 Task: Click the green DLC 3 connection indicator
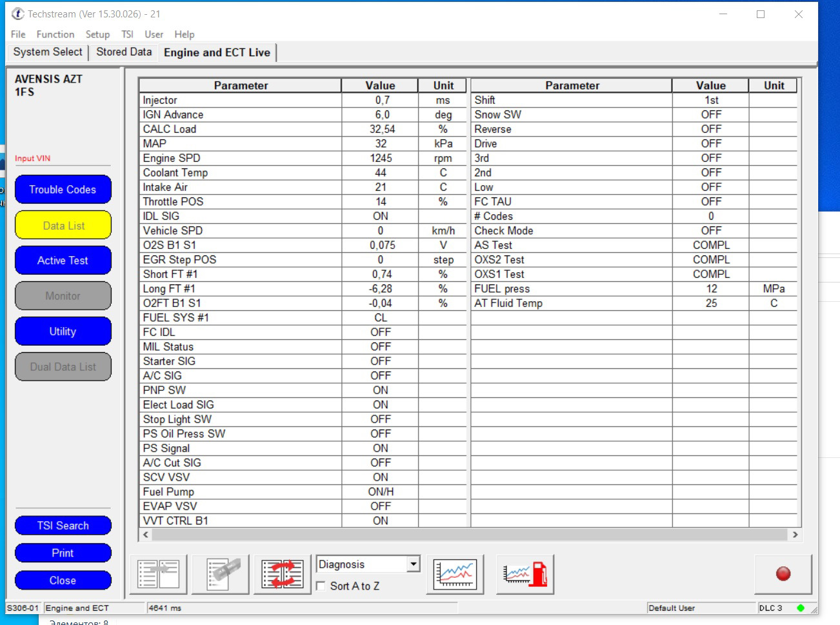pos(801,608)
